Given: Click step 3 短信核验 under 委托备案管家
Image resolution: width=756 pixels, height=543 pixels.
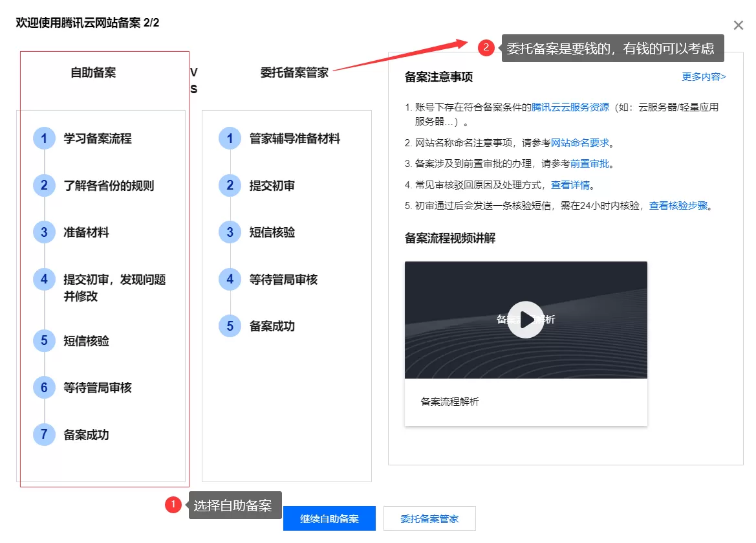Looking at the screenshot, I should pyautogui.click(x=229, y=232).
